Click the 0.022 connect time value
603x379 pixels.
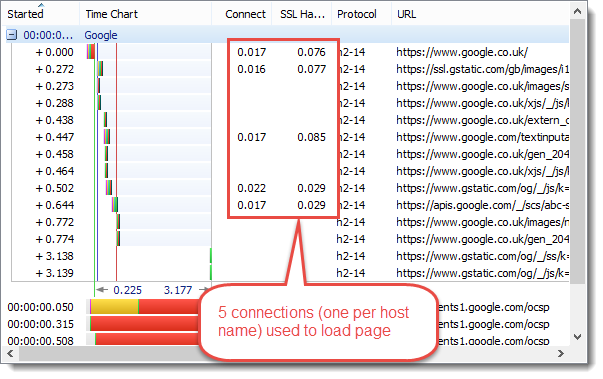(251, 188)
